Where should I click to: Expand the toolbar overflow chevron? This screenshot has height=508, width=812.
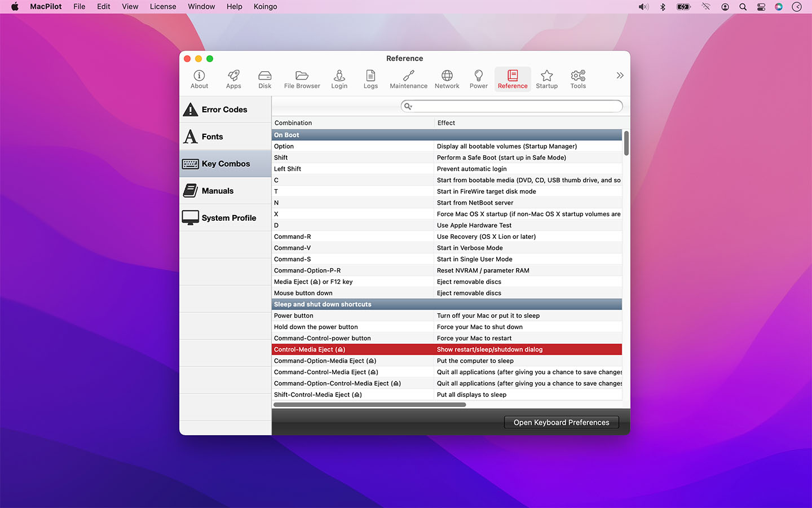620,76
